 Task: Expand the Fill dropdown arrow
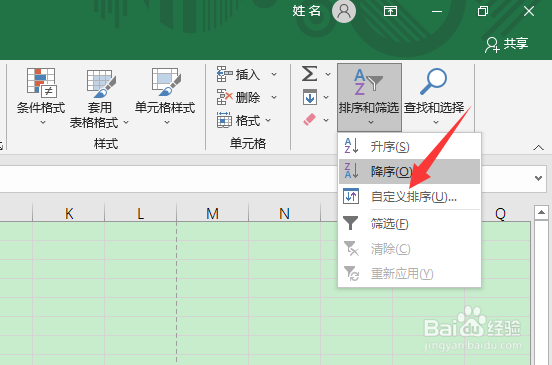coord(326,97)
